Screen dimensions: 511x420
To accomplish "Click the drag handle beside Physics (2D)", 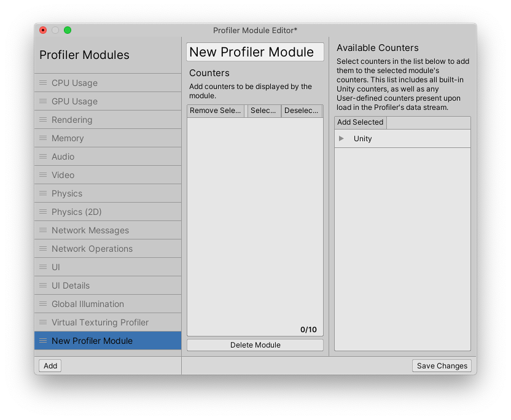I will coord(42,212).
